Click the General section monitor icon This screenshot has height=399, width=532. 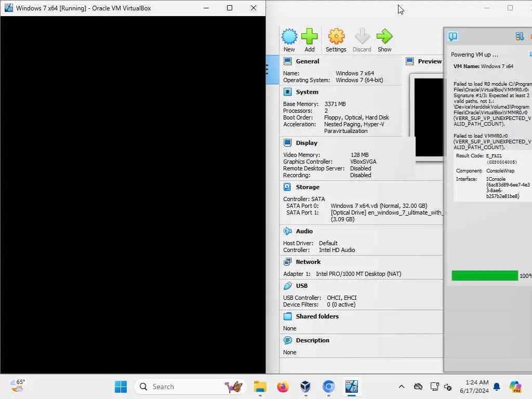point(288,61)
